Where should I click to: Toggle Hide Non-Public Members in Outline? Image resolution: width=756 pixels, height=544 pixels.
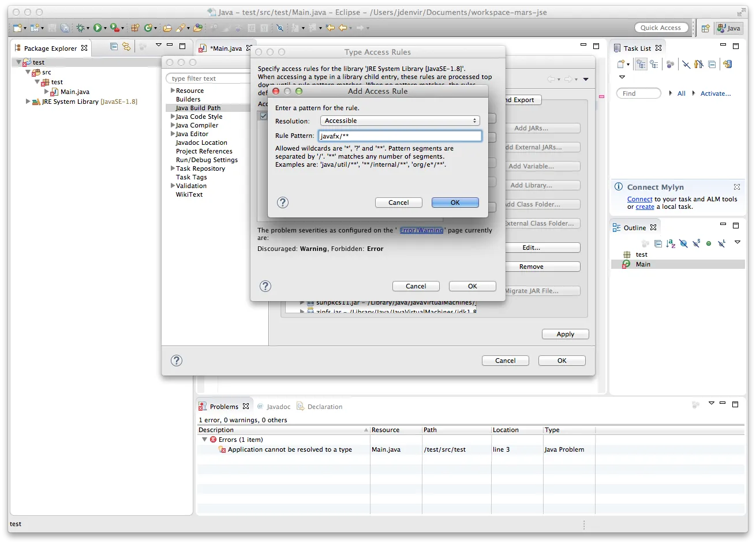[709, 243]
